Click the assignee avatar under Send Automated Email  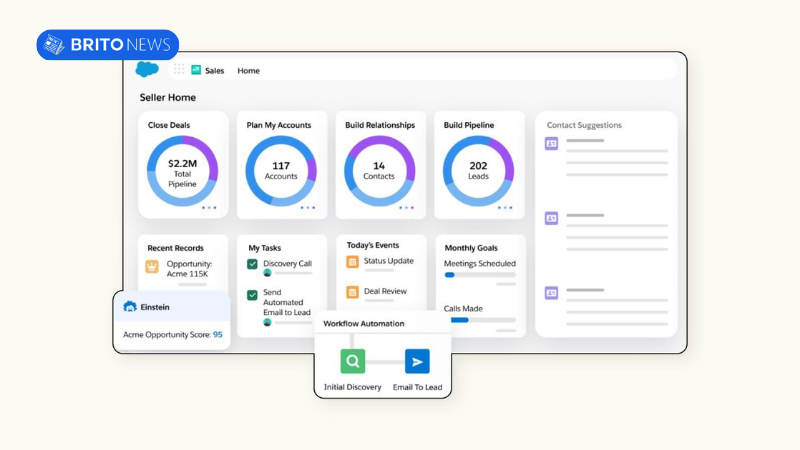tap(267, 322)
